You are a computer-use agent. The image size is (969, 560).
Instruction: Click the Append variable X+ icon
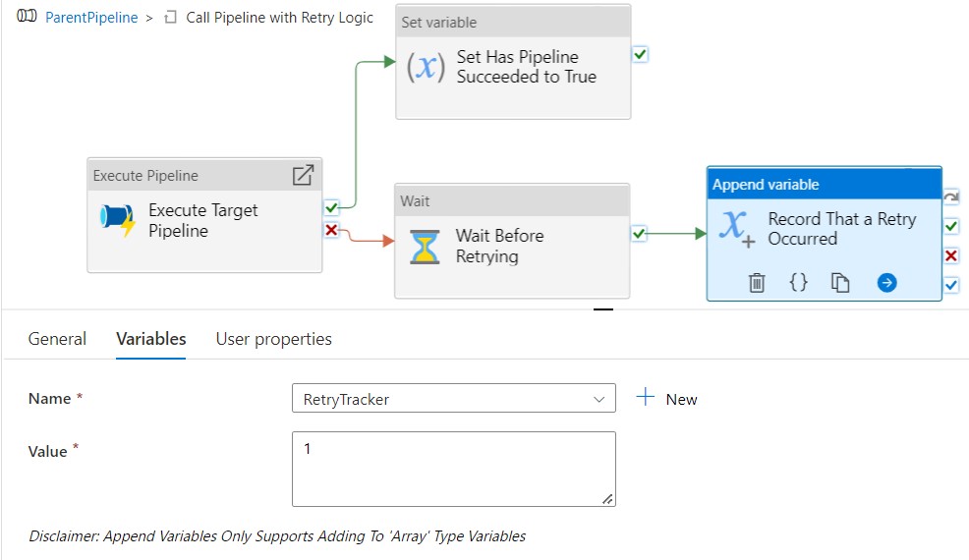coord(737,229)
